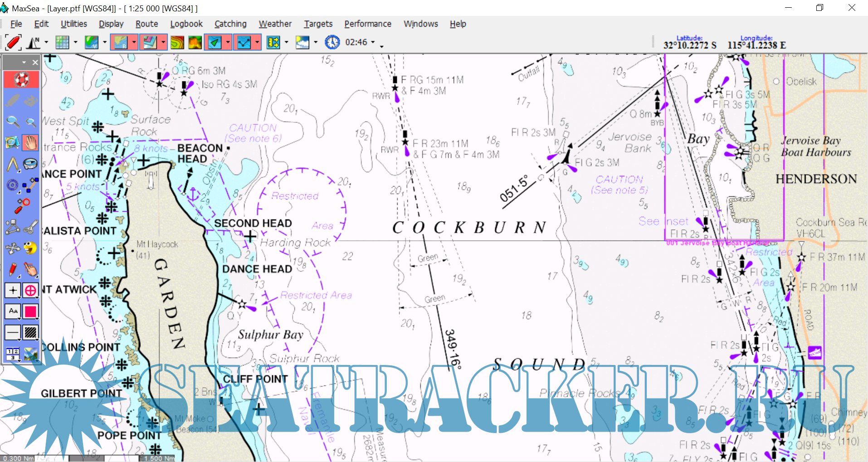Viewport: 868px width, 462px height.
Task: Click the compass tool in palette
Action: pos(30,164)
